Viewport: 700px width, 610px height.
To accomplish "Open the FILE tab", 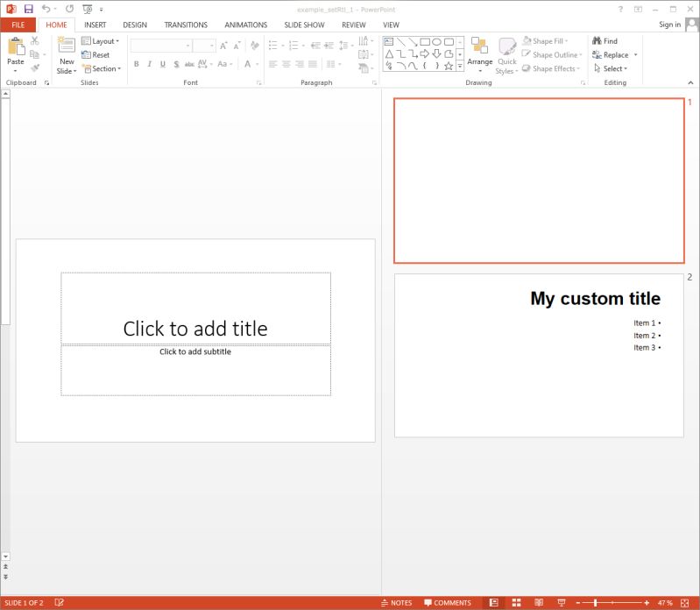I will tap(18, 25).
